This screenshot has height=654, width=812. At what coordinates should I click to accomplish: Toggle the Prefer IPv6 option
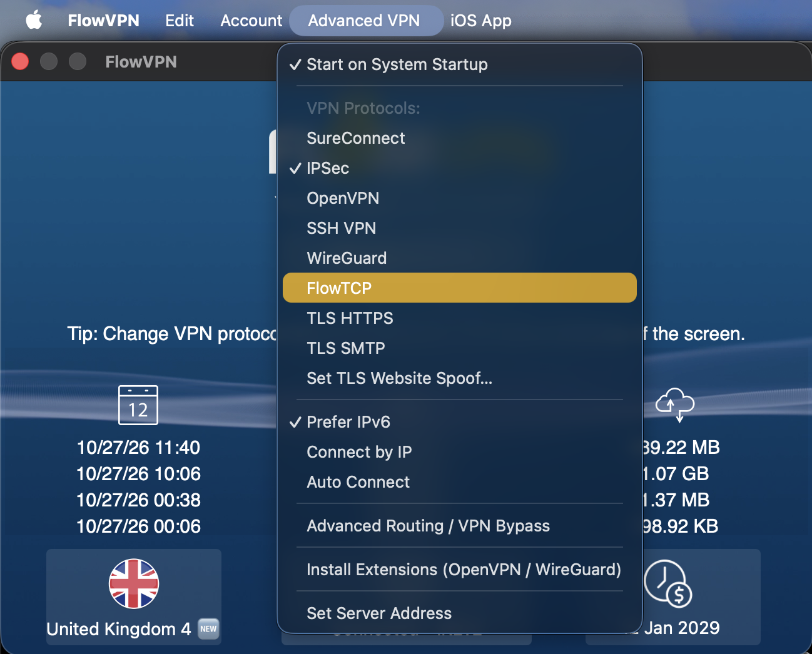click(460, 422)
